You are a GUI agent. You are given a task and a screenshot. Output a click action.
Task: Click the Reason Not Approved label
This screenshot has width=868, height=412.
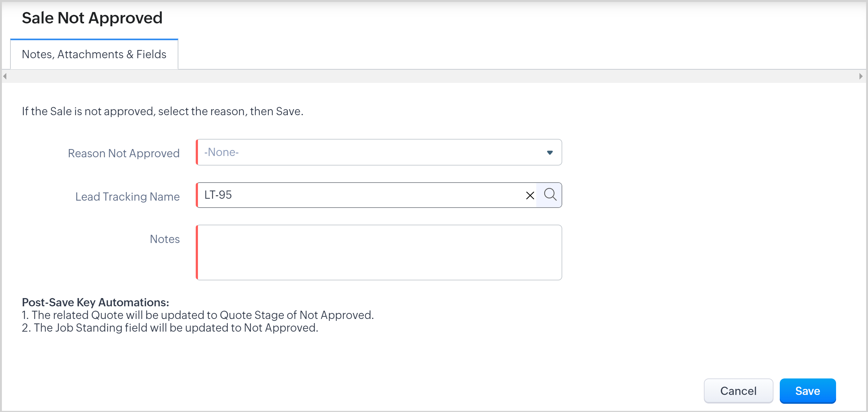coord(124,153)
